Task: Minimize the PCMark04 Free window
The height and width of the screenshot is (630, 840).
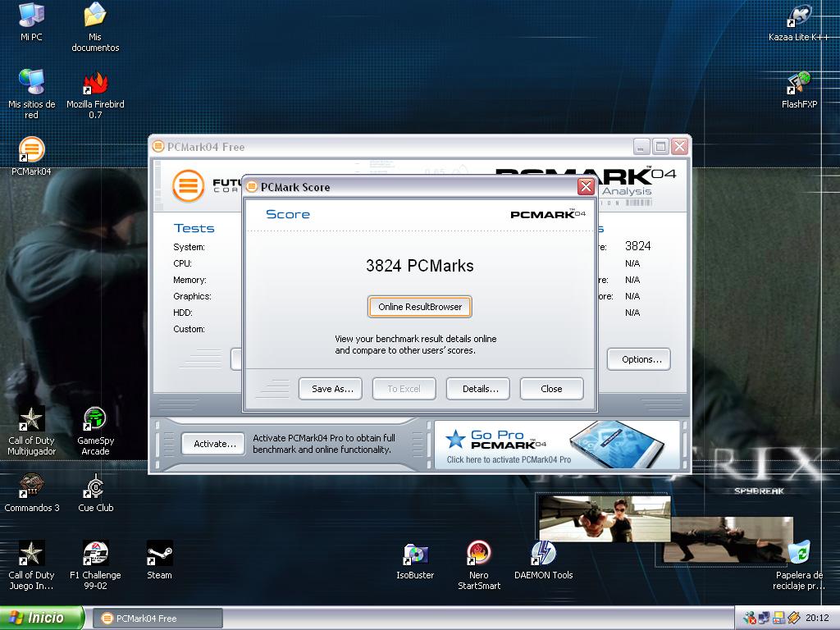Action: point(641,146)
